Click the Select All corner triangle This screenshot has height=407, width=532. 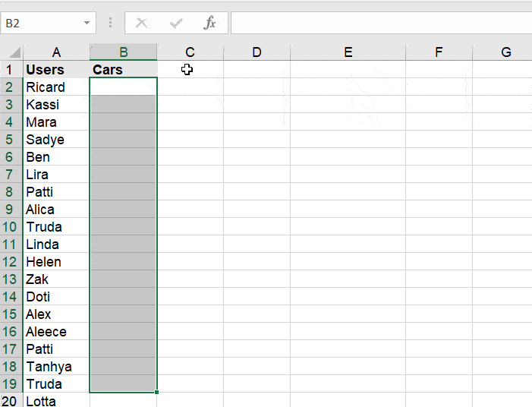click(14, 52)
